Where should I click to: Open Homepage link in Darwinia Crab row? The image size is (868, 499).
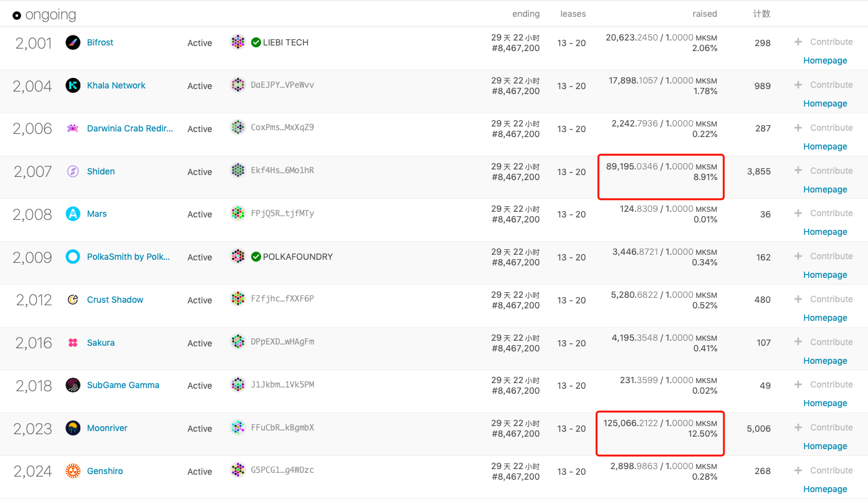click(x=825, y=146)
